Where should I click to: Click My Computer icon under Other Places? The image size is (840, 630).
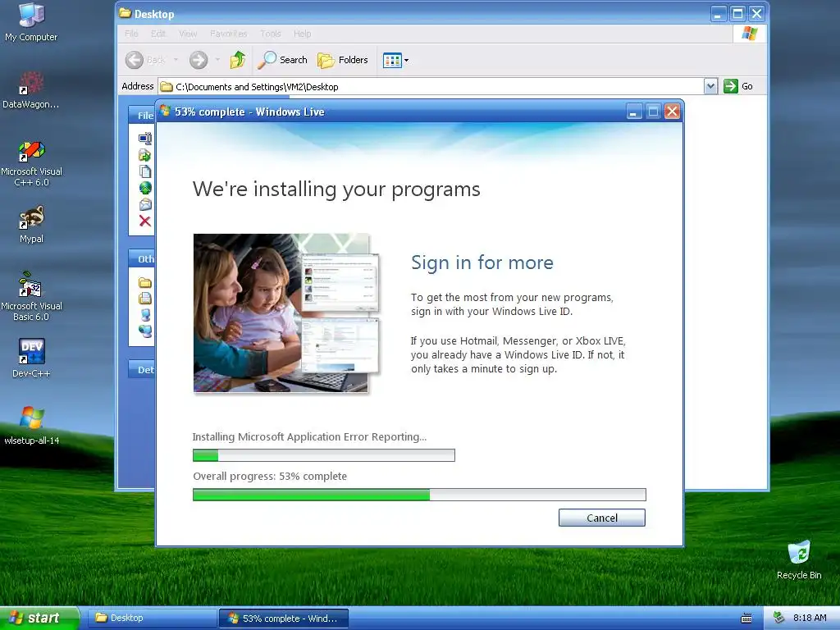(x=144, y=314)
